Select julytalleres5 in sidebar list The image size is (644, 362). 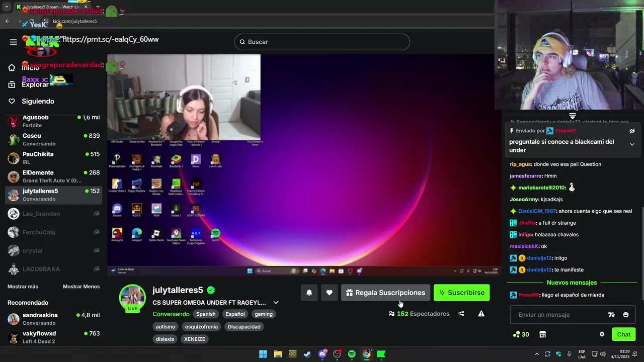[53, 195]
